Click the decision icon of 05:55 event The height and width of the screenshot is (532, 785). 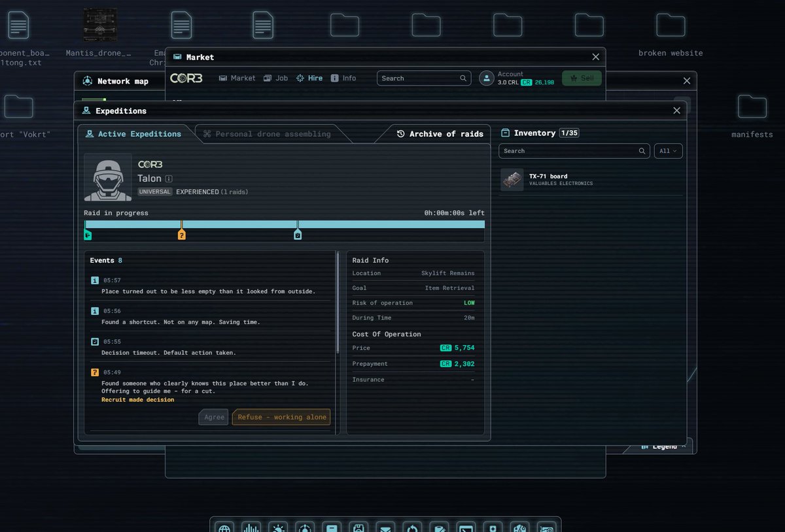[x=95, y=342]
